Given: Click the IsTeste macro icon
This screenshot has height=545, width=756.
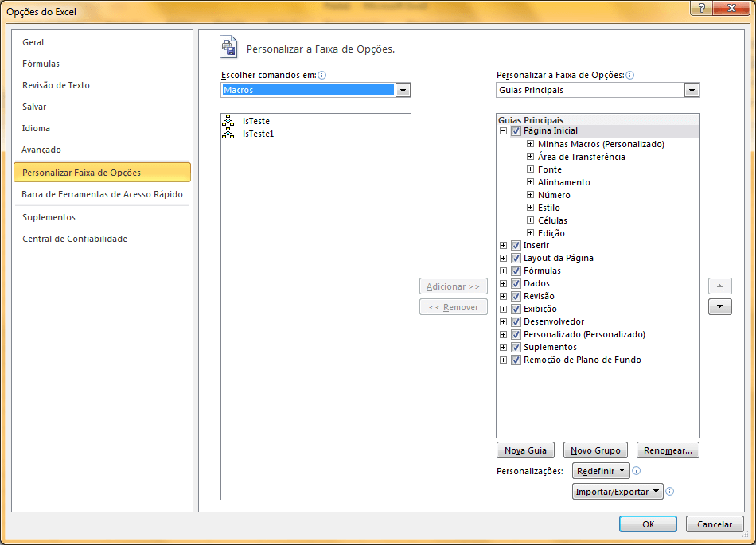Looking at the screenshot, I should 228,121.
